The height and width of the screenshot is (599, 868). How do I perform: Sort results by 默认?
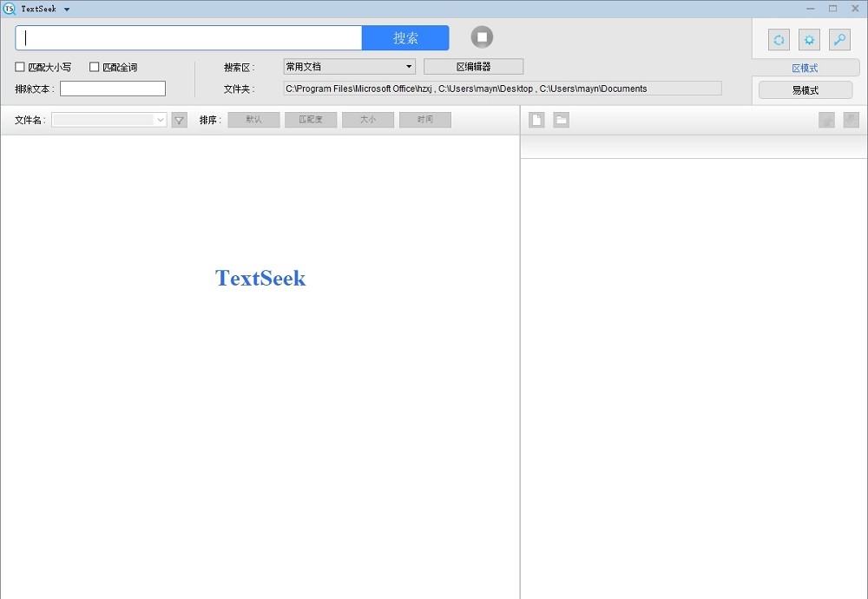254,120
